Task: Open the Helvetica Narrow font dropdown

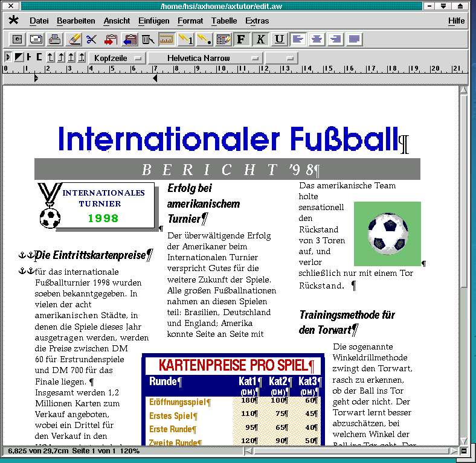Action: pos(205,58)
